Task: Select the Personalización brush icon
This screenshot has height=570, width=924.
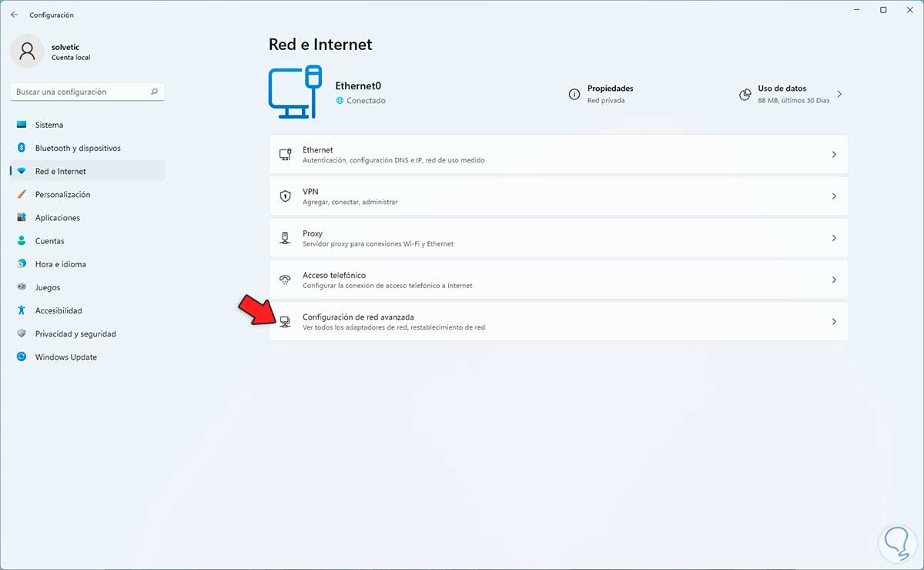Action: pyautogui.click(x=22, y=194)
